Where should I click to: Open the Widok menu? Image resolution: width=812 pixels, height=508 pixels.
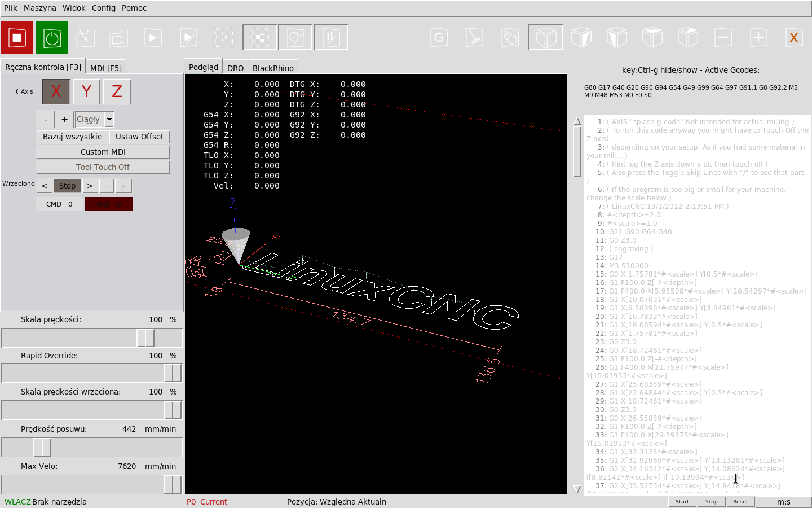(74, 8)
